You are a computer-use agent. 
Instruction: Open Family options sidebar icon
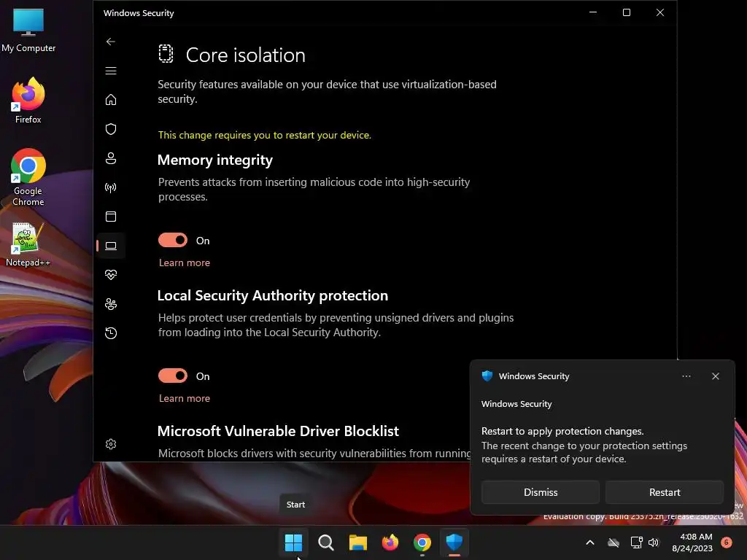click(111, 304)
